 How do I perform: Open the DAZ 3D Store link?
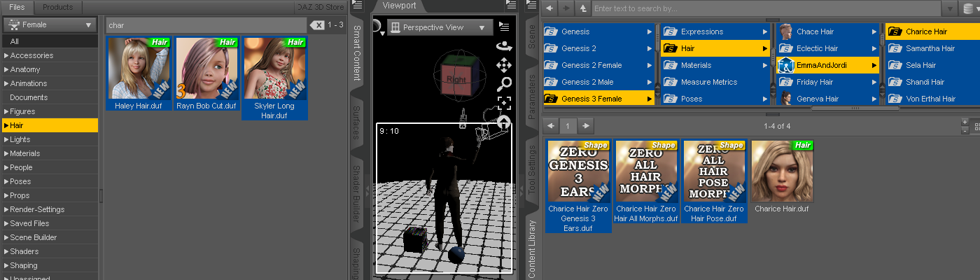click(320, 7)
